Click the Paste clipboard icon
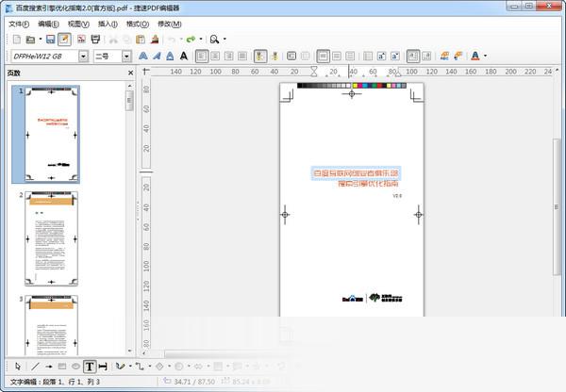566x392 pixels. click(x=141, y=40)
